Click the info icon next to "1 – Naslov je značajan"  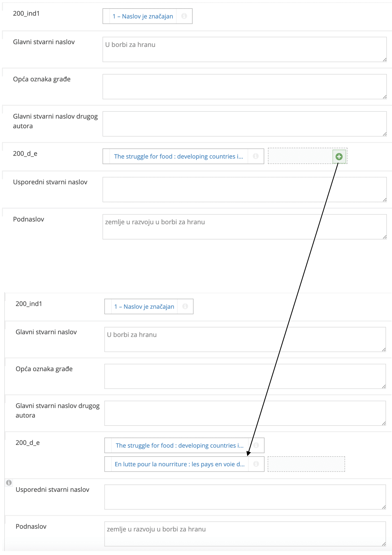click(x=184, y=16)
